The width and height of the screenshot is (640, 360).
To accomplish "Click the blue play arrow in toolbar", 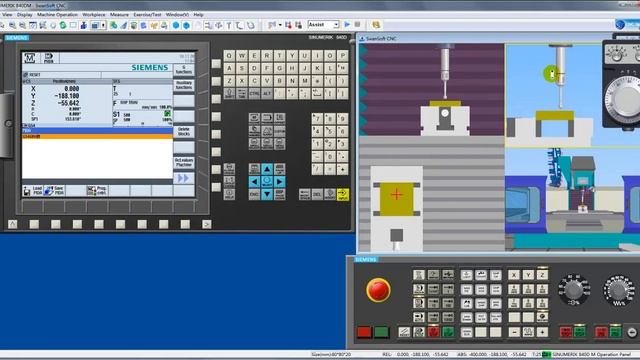I will point(347,25).
